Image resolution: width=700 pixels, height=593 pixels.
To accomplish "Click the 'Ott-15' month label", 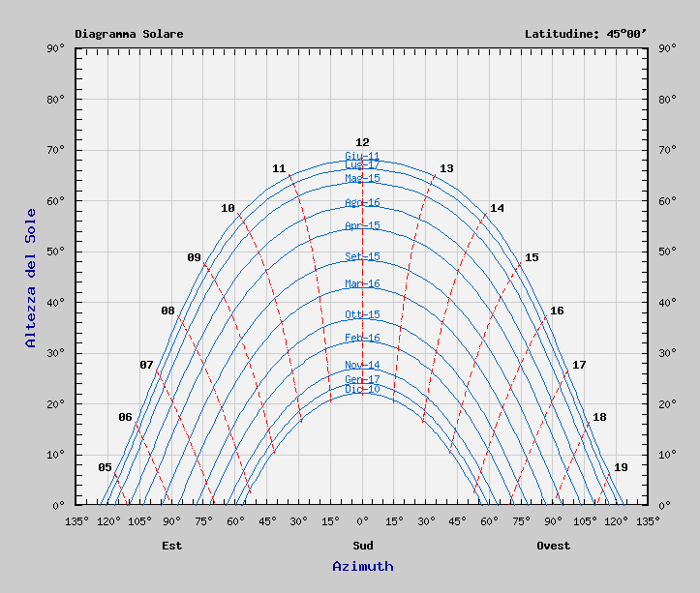I will 362,315.
